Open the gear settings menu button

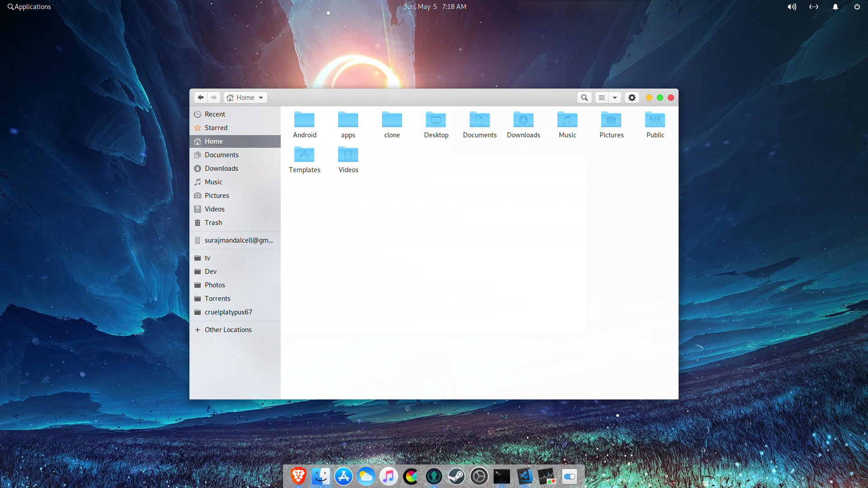(632, 98)
